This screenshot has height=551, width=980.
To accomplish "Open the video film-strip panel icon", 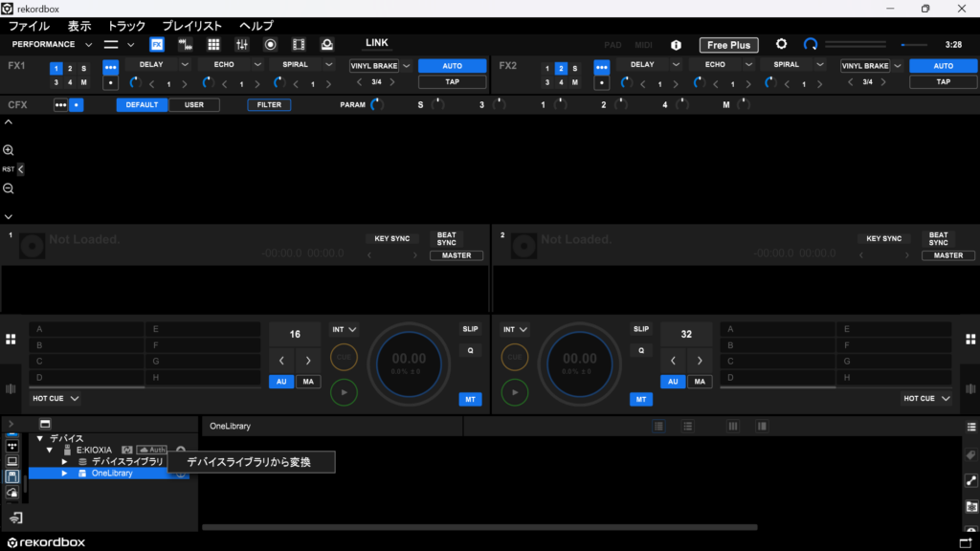I will pyautogui.click(x=299, y=44).
